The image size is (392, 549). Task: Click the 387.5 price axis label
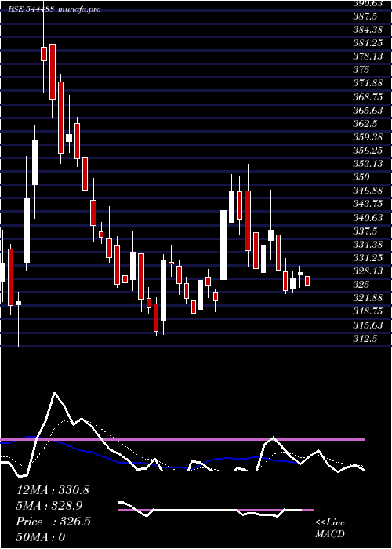365,16
